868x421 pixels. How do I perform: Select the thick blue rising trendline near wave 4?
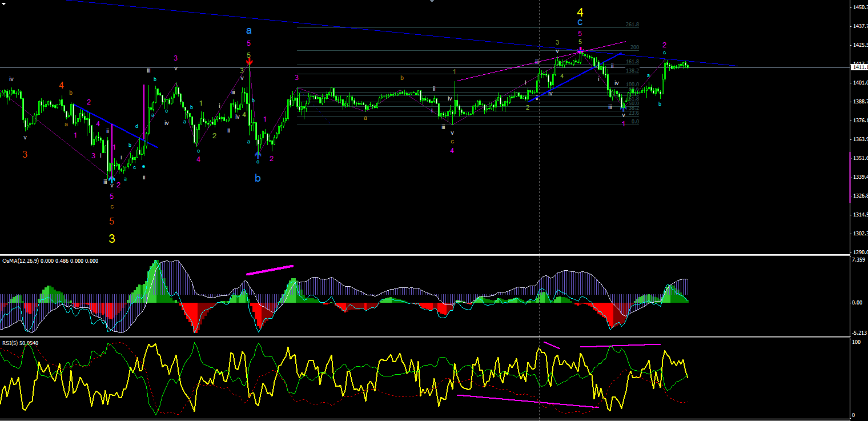click(x=575, y=77)
